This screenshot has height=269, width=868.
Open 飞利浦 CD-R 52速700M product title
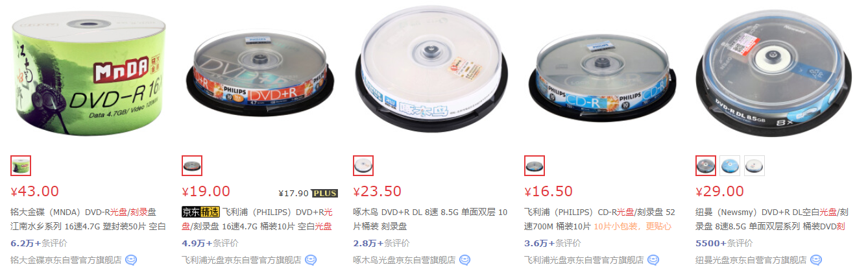pyautogui.click(x=603, y=219)
